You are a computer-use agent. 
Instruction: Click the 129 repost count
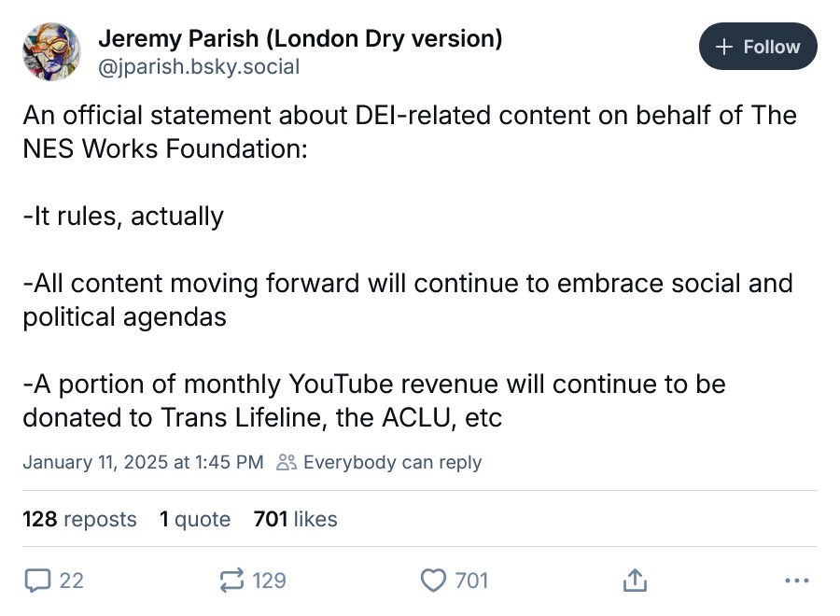pos(269,581)
